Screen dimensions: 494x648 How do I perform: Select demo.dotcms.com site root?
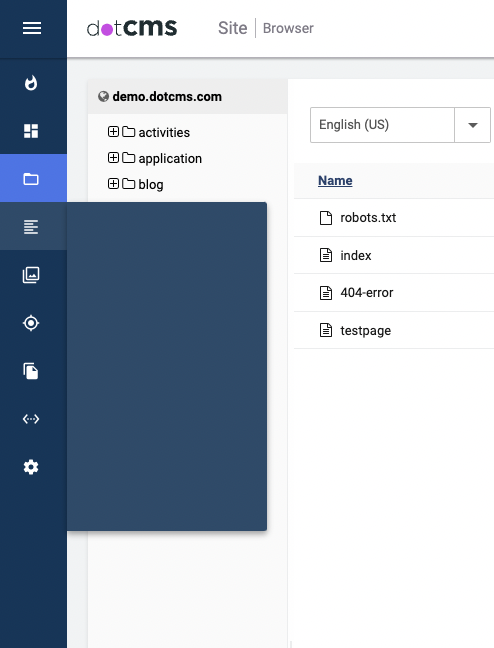167,96
